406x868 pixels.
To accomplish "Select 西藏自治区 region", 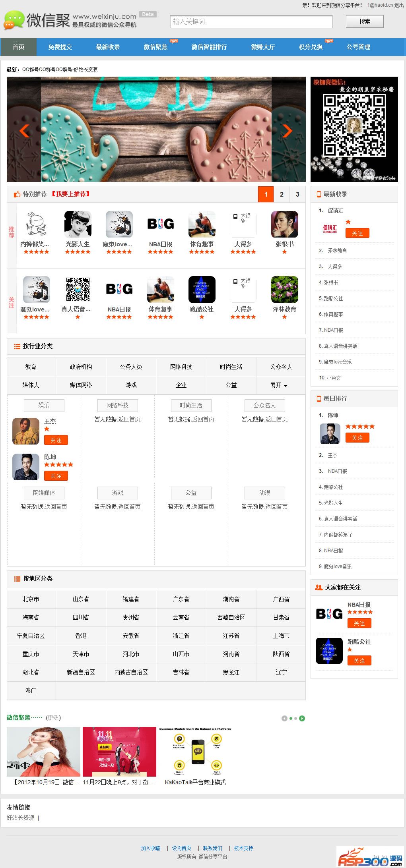I will [x=231, y=617].
